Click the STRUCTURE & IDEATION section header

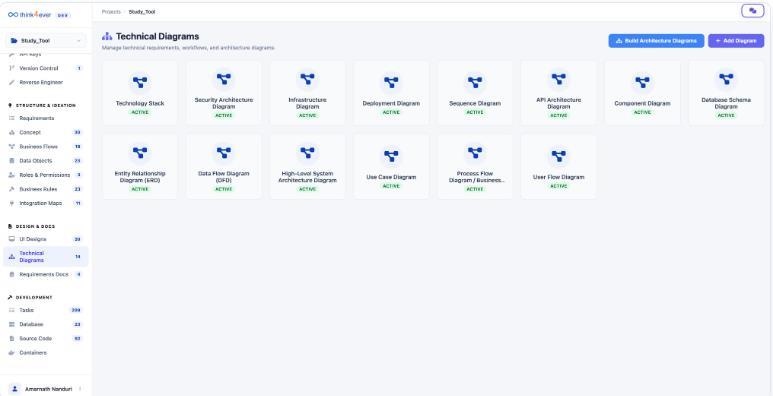click(x=46, y=105)
